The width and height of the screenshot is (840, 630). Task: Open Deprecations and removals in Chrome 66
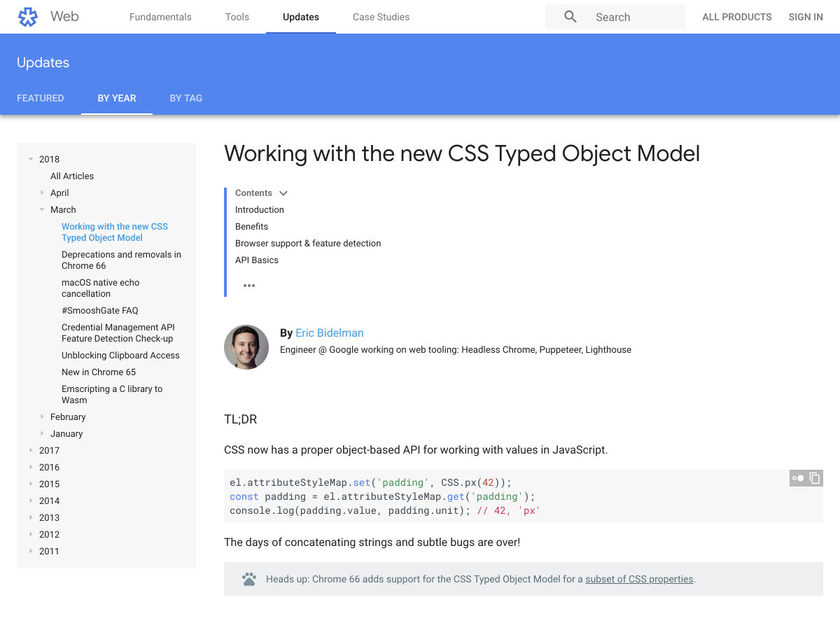click(x=121, y=260)
